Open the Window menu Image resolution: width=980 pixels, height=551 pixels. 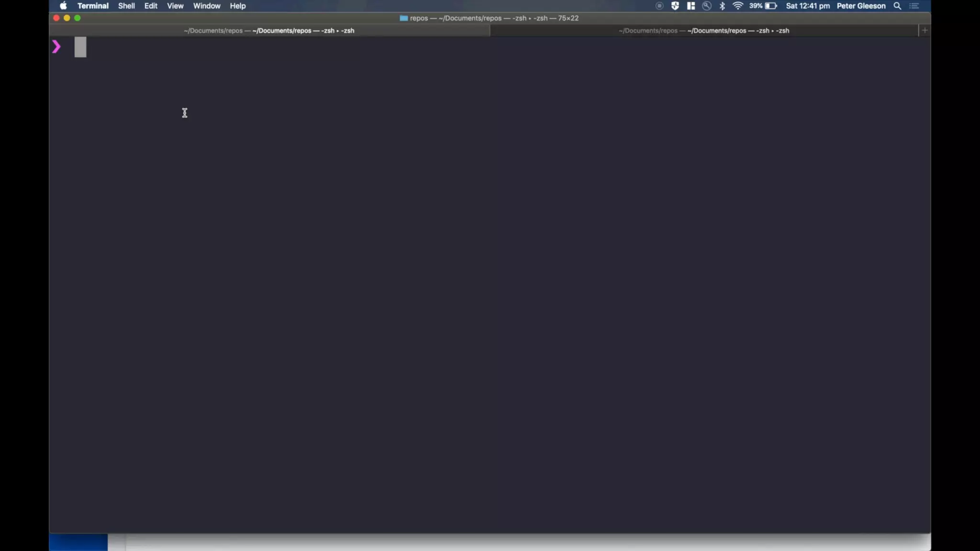point(207,6)
